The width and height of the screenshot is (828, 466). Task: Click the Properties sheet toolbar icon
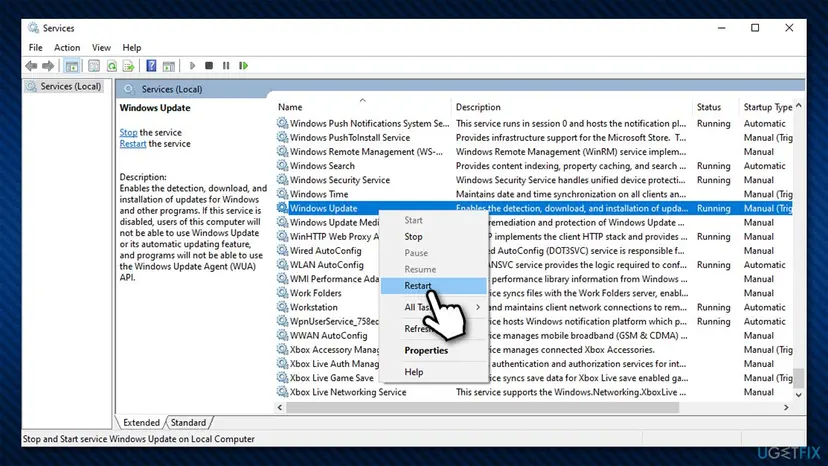[94, 66]
